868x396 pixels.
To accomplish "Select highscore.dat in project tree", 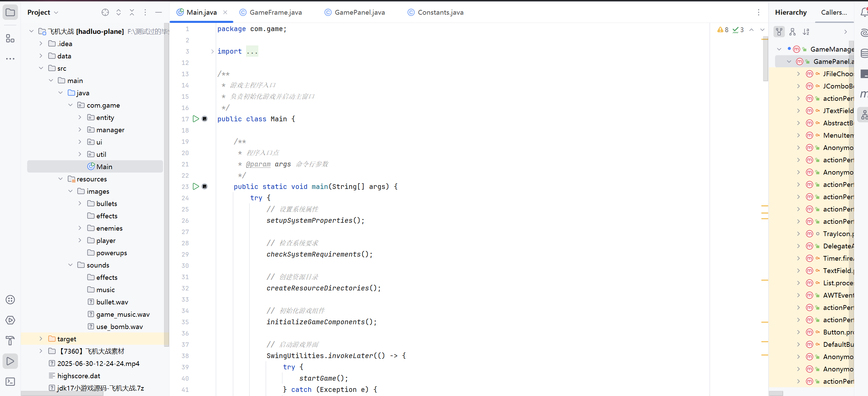I will coord(79,376).
